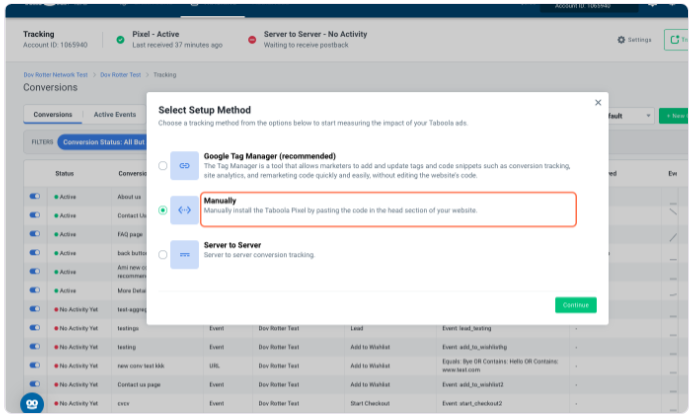Click the Server to Server red status icon
Screen dimensions: 690x419
tap(252, 40)
